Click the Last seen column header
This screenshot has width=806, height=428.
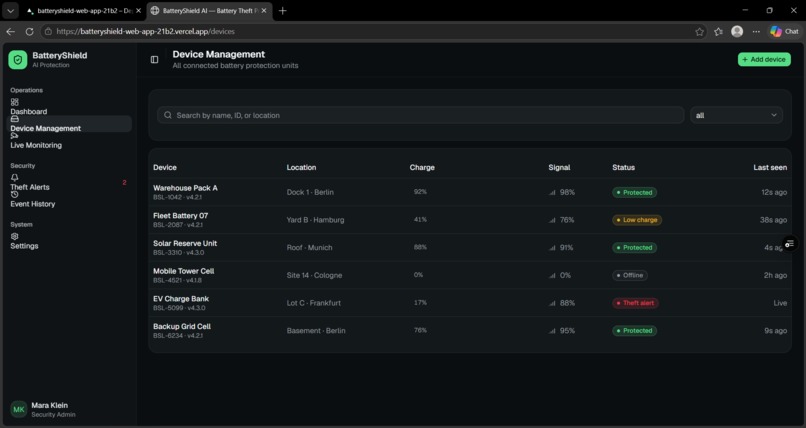click(x=770, y=168)
